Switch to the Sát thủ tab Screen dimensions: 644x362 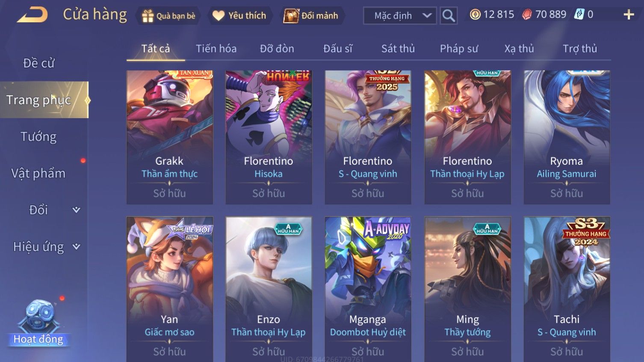(398, 49)
